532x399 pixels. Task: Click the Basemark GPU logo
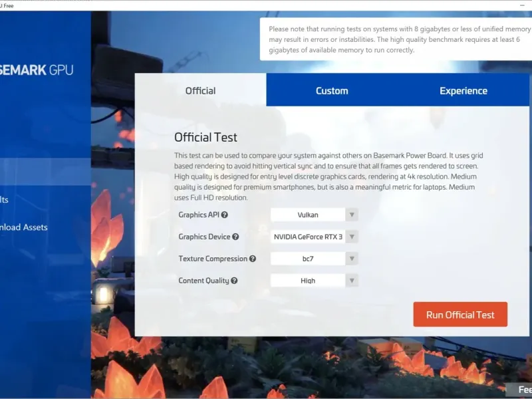pos(37,70)
